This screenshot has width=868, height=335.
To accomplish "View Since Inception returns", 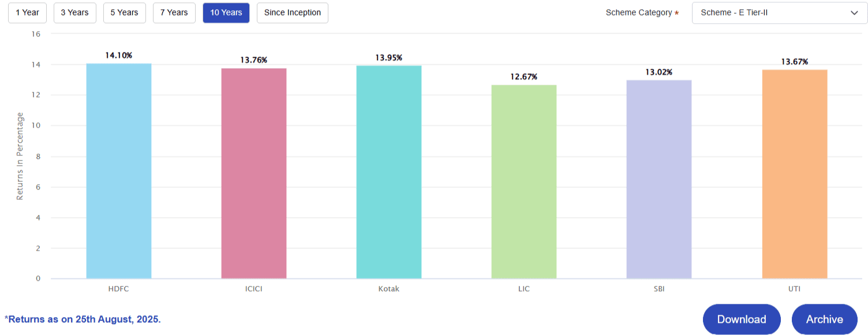I will (293, 13).
